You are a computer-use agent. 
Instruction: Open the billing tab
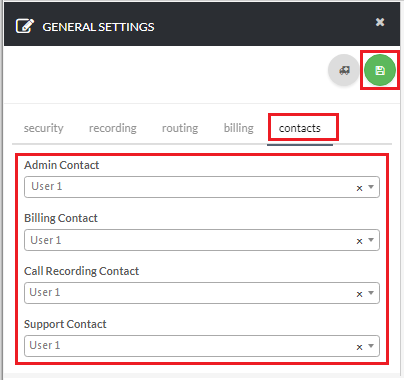239,128
